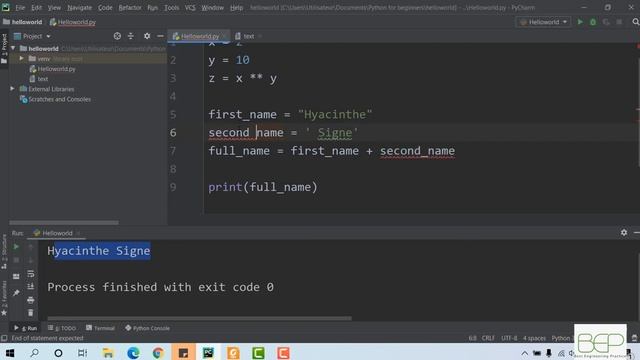
Task: Open the Terminal tool window
Action: point(100,328)
